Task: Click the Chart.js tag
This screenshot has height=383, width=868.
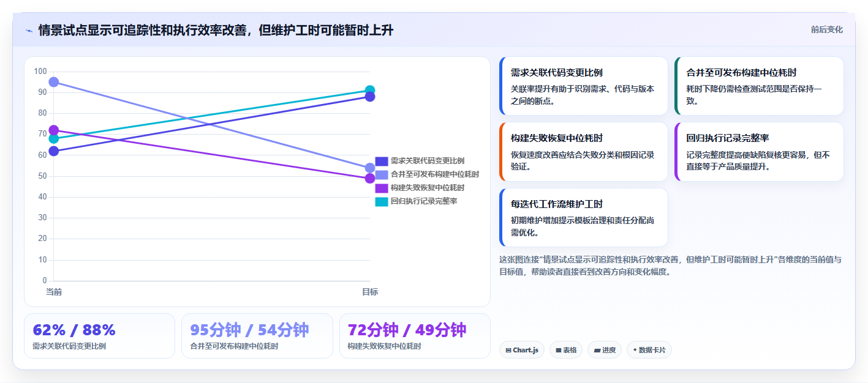Action: click(x=522, y=350)
